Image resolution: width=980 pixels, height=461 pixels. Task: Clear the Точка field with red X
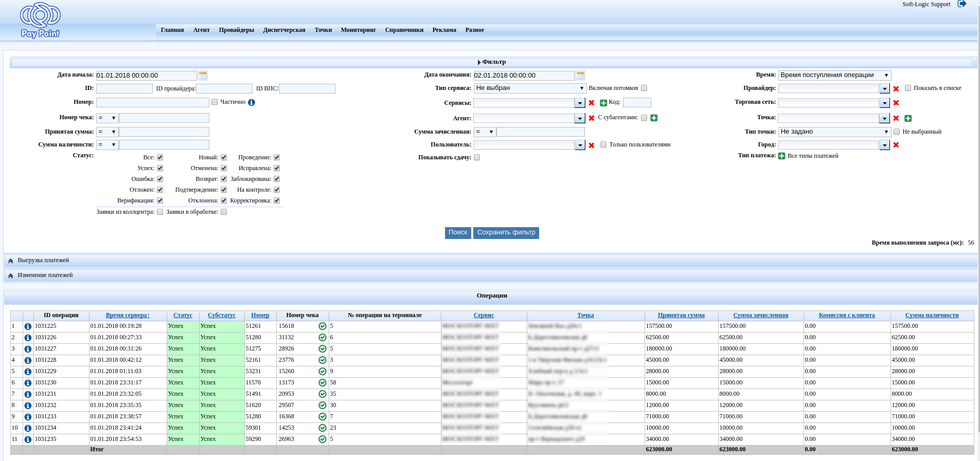(896, 118)
